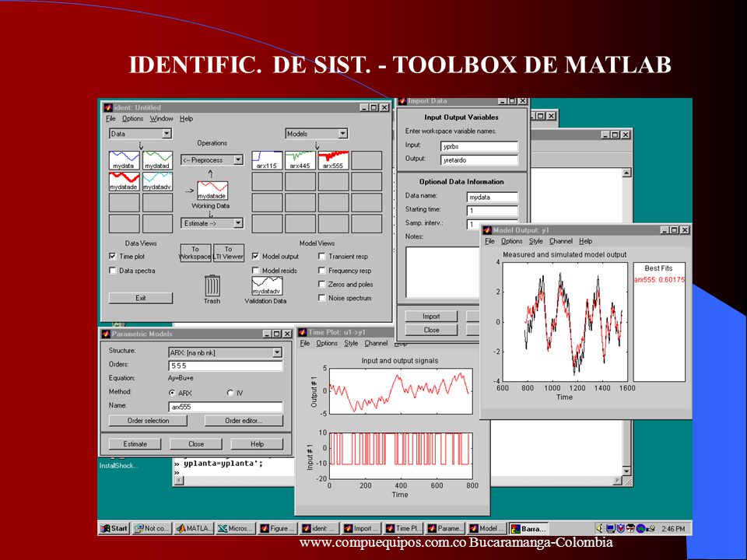Select the ARX method radio button
The width and height of the screenshot is (747, 560).
tap(172, 393)
